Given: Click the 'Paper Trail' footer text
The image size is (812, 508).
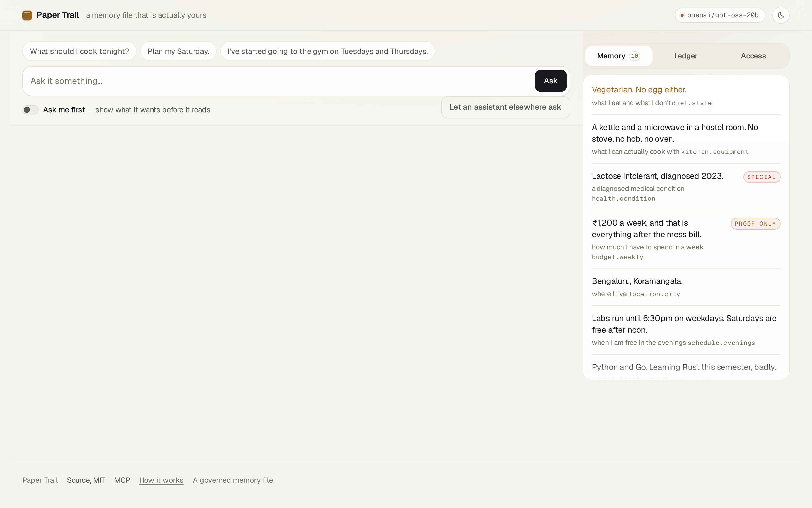Looking at the screenshot, I should [x=40, y=480].
